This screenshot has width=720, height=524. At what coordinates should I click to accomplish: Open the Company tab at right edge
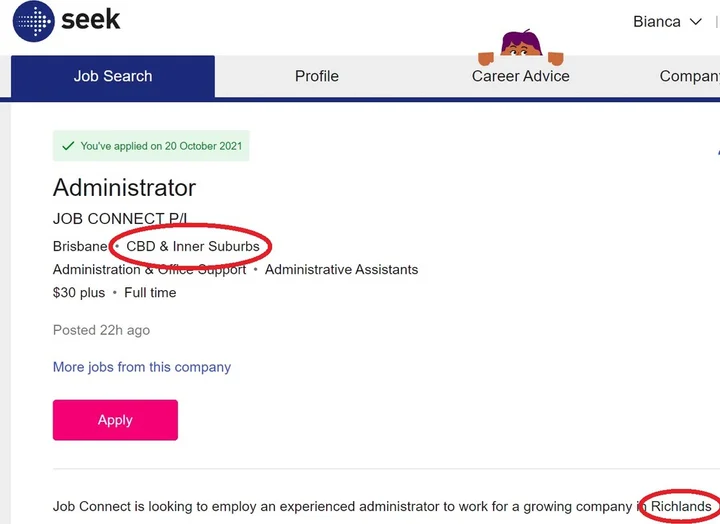(x=690, y=76)
